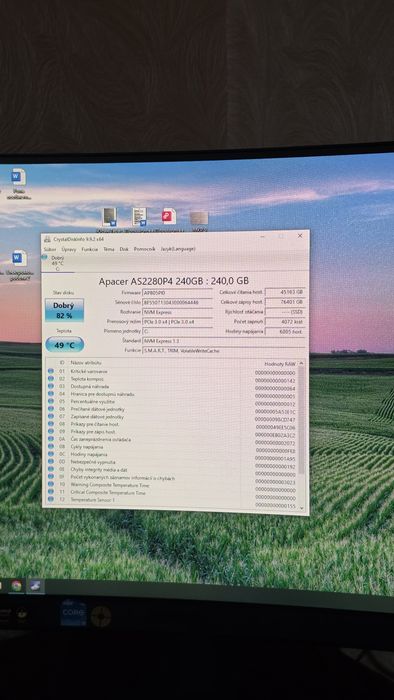The image size is (394, 700).
Task: Click the Písmeno jednotky field C:
Action: coord(177,331)
